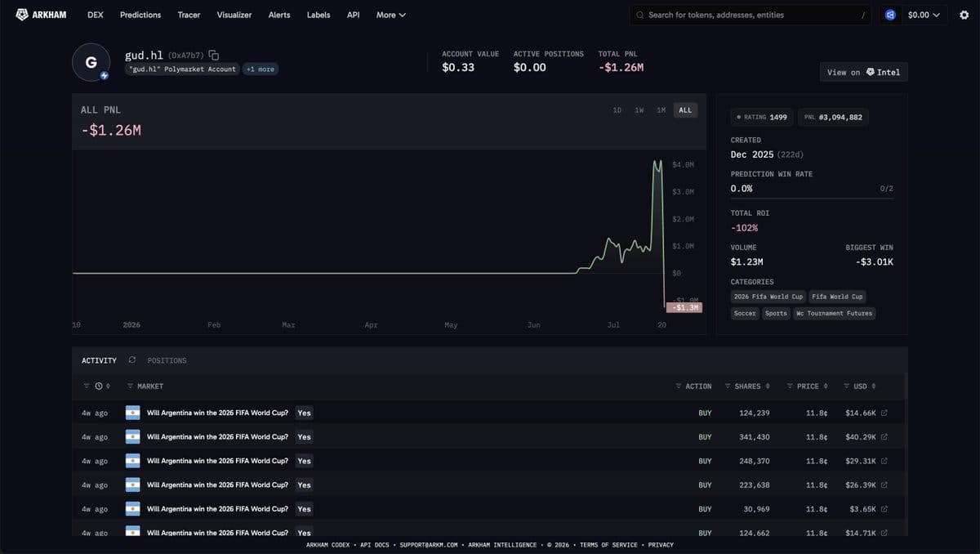The height and width of the screenshot is (554, 980).
Task: Filter the USD column
Action: [x=846, y=386]
